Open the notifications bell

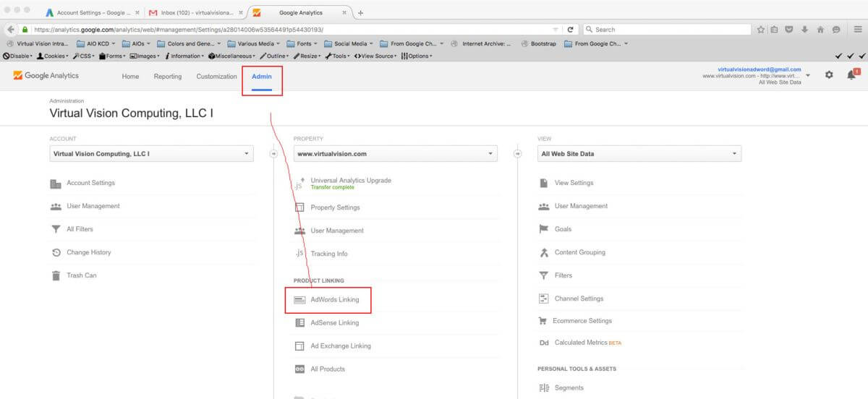(851, 74)
